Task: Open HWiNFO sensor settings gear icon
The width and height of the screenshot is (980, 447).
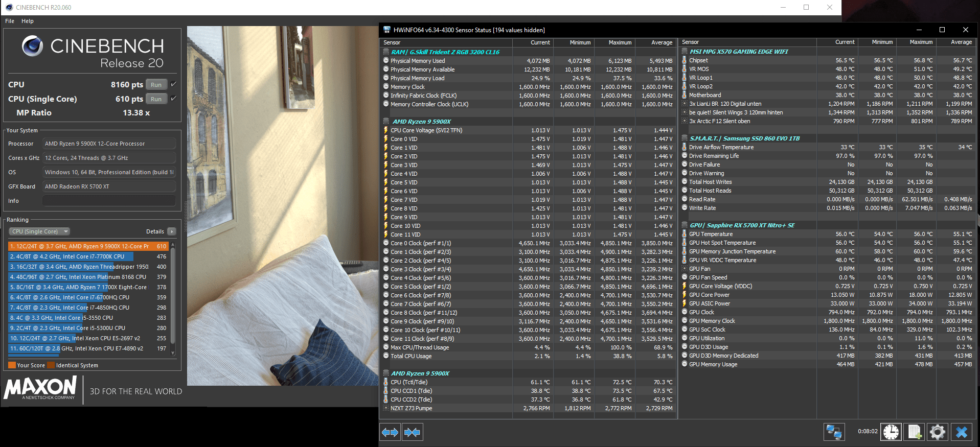Action: [938, 432]
